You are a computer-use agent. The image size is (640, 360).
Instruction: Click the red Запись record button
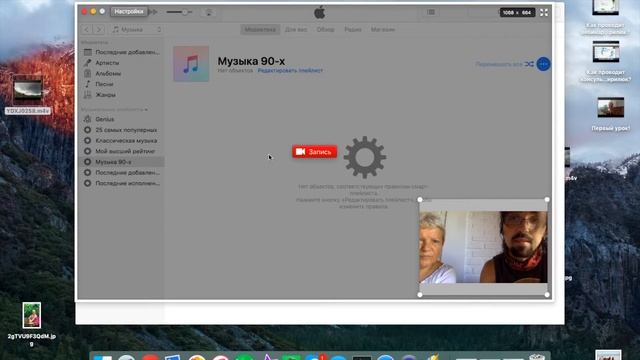point(314,152)
